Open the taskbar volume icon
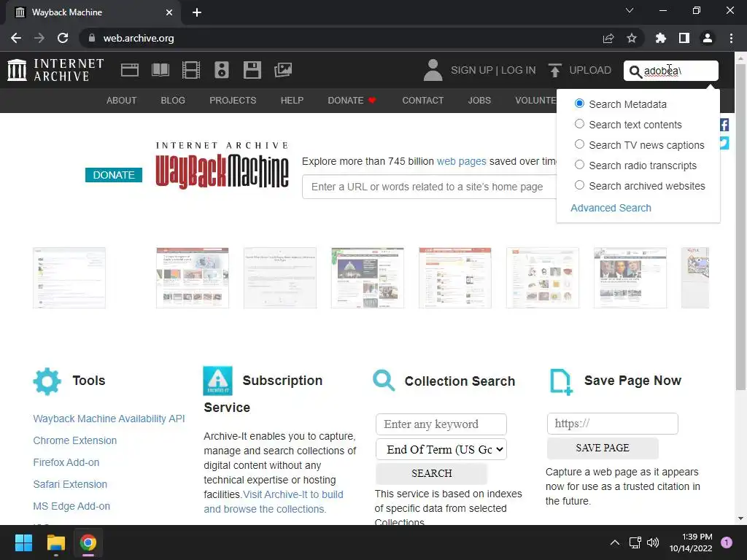Screen dimensions: 747x560 point(653,542)
